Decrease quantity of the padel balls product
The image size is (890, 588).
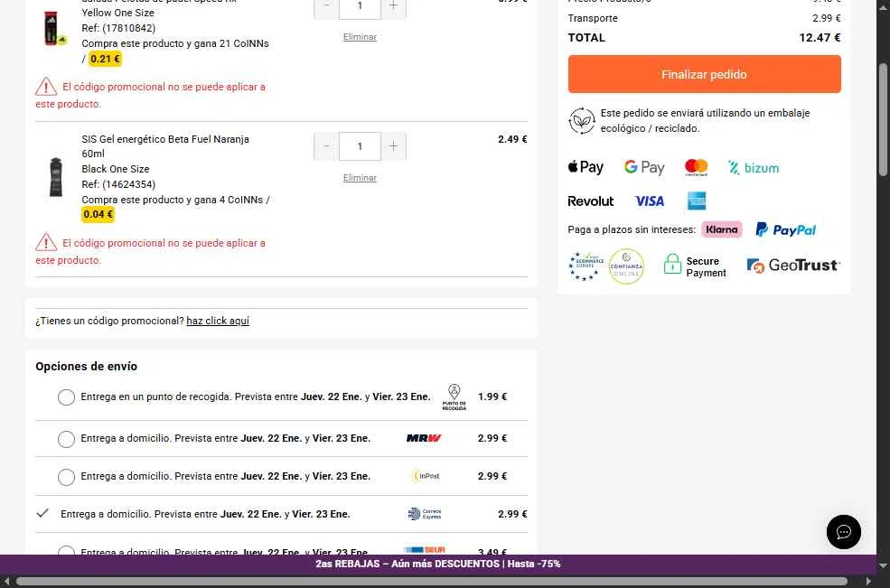pyautogui.click(x=326, y=7)
